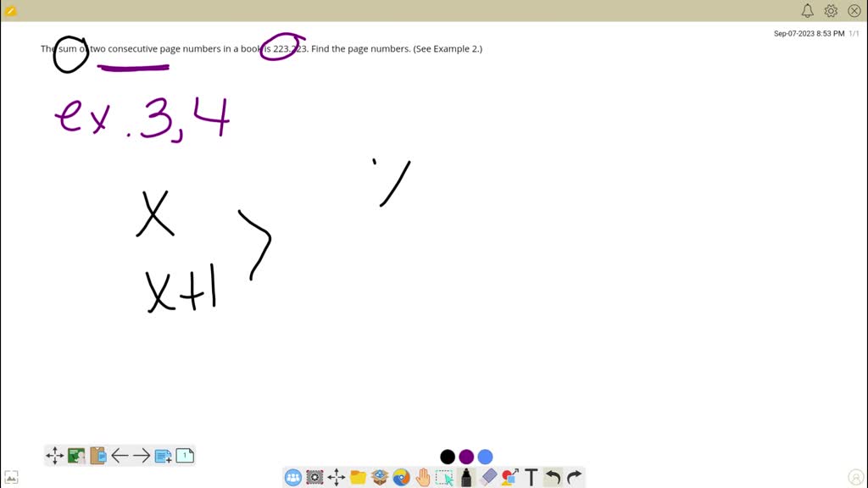Click the paste clipboard icon

point(98,456)
